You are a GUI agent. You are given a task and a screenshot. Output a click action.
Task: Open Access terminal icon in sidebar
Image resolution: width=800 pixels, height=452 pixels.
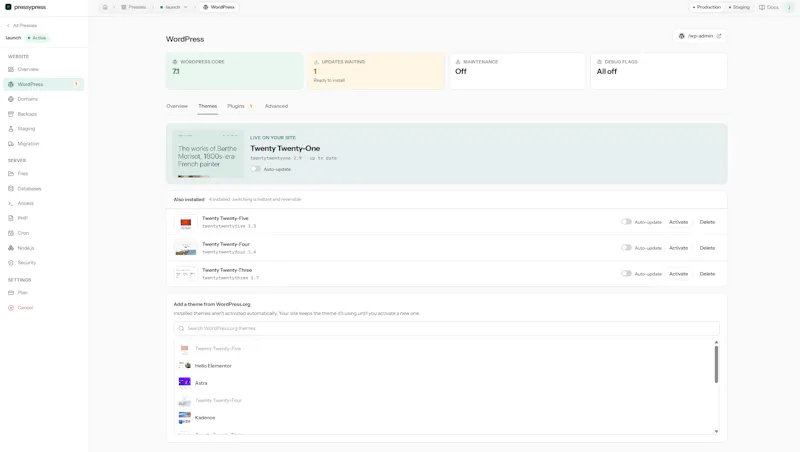11,203
